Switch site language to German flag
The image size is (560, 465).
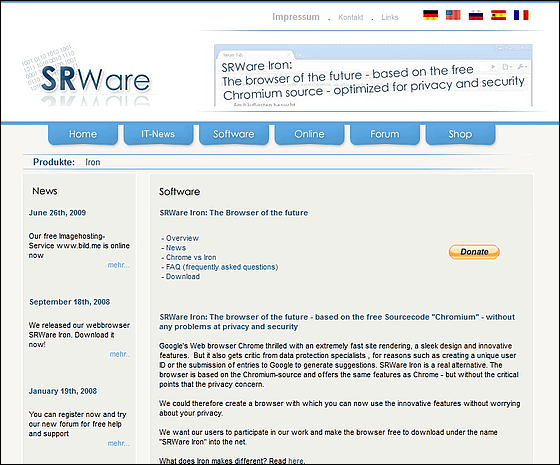click(430, 15)
